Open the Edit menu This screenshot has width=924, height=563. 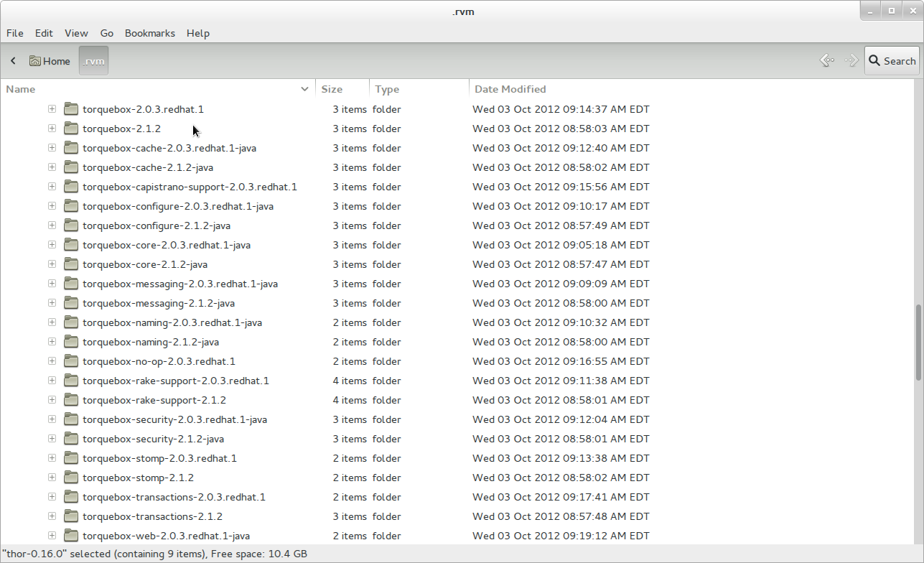click(44, 33)
